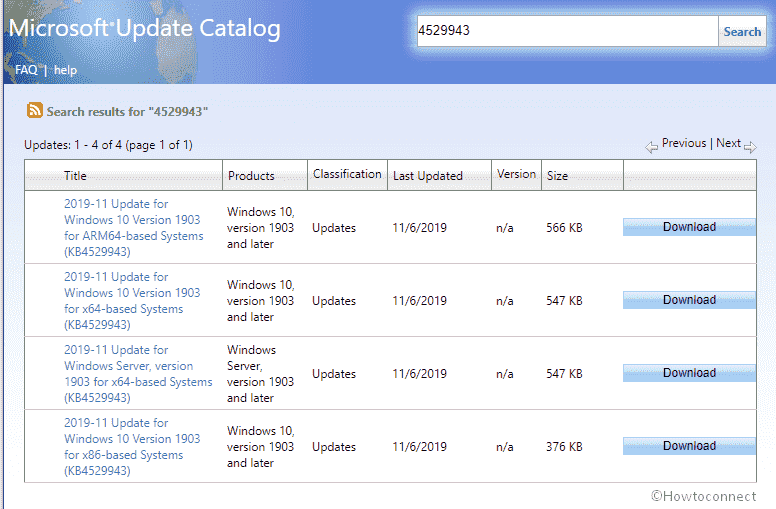Screen dimensions: 776x509
Task: Sort by Version column header
Action: (516, 174)
